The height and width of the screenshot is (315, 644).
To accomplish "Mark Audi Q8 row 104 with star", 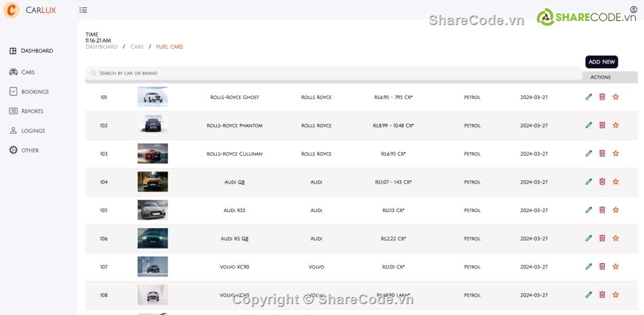I will coord(616,182).
